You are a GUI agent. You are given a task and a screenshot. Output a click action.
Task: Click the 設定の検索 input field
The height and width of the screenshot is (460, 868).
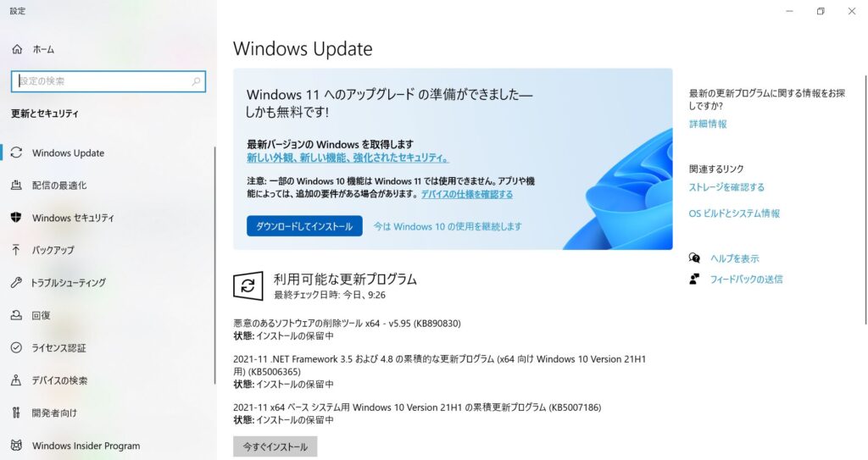pyautogui.click(x=108, y=81)
